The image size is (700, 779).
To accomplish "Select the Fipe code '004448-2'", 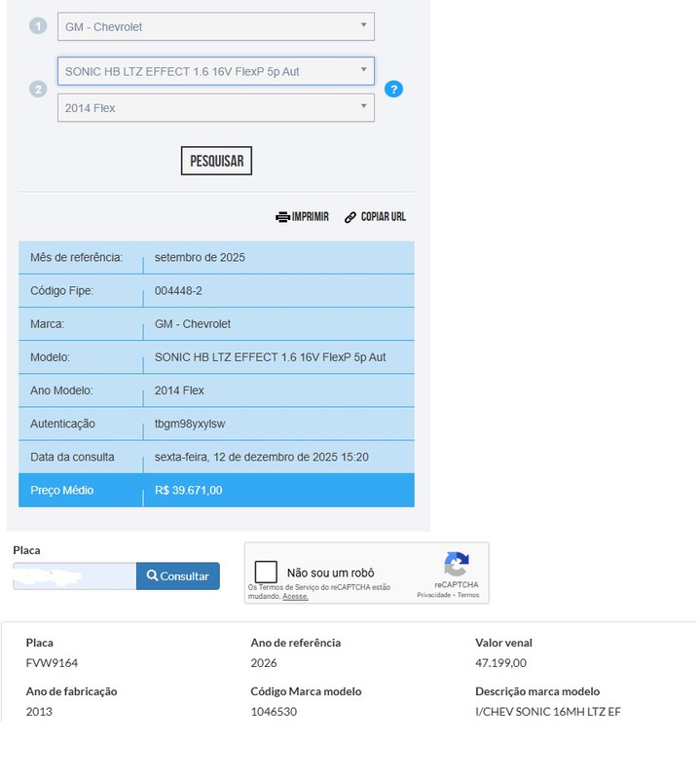I will click(x=179, y=291).
